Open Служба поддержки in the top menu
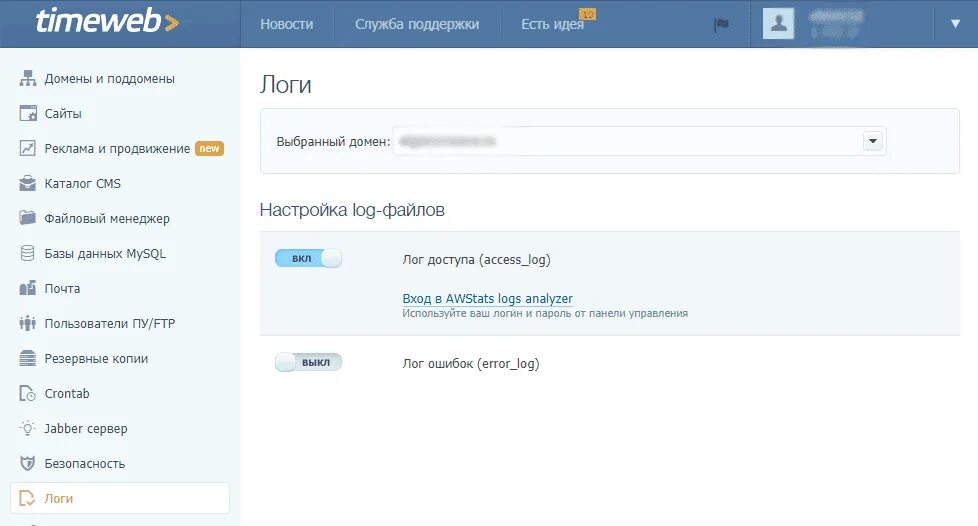 click(417, 24)
